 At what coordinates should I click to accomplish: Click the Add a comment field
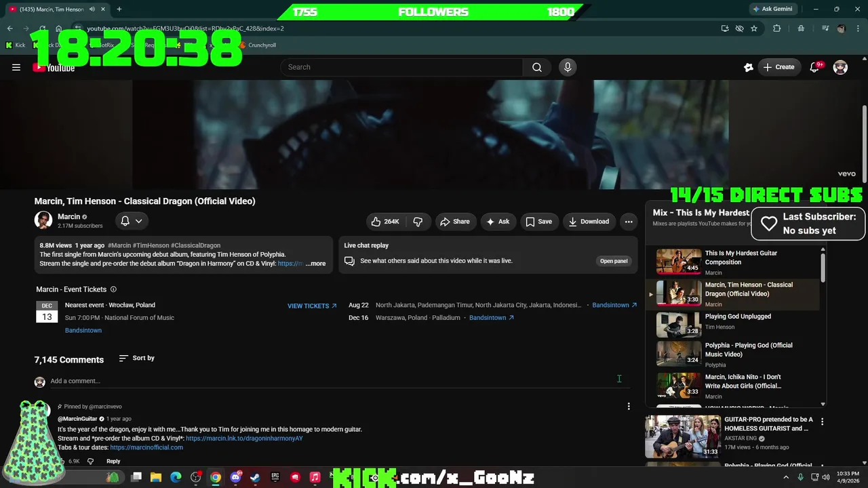coord(339,381)
